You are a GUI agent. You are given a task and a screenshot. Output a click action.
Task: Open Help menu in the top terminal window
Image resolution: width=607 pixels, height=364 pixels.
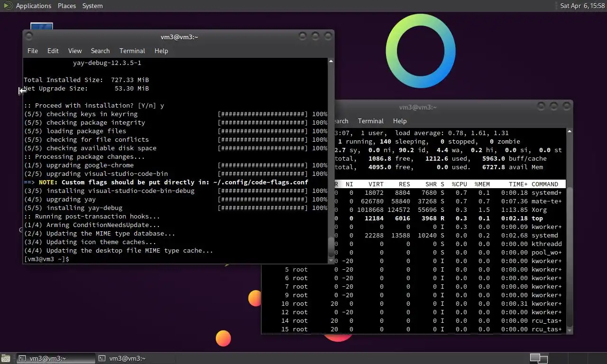coord(400,121)
